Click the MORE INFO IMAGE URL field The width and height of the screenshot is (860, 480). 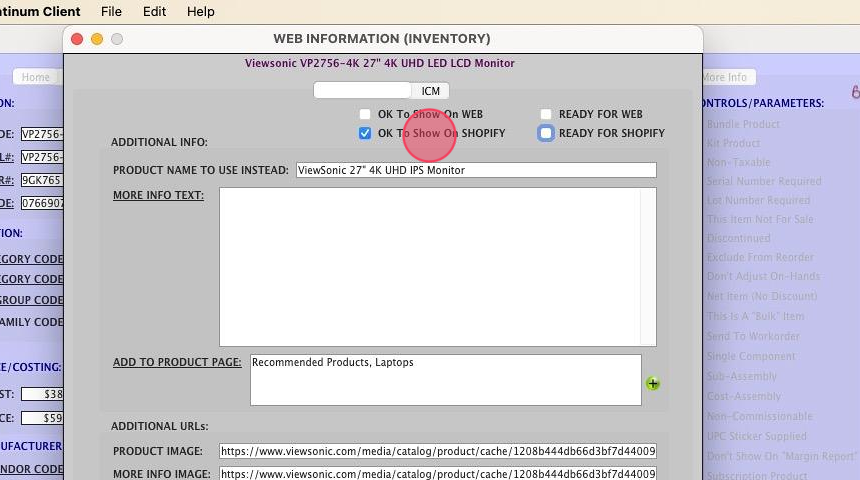pyautogui.click(x=438, y=473)
